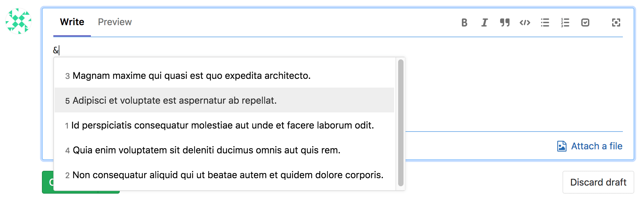Click the image attachment icon
The image size is (644, 200).
pos(561,146)
